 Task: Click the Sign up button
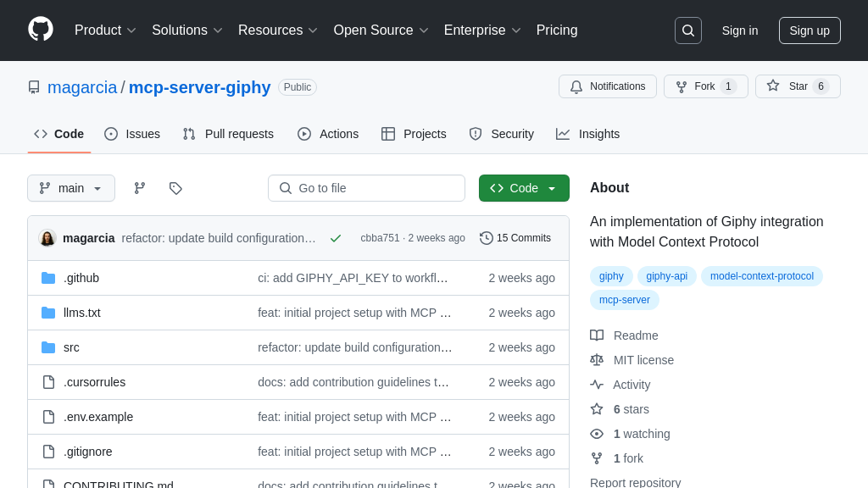(x=809, y=30)
